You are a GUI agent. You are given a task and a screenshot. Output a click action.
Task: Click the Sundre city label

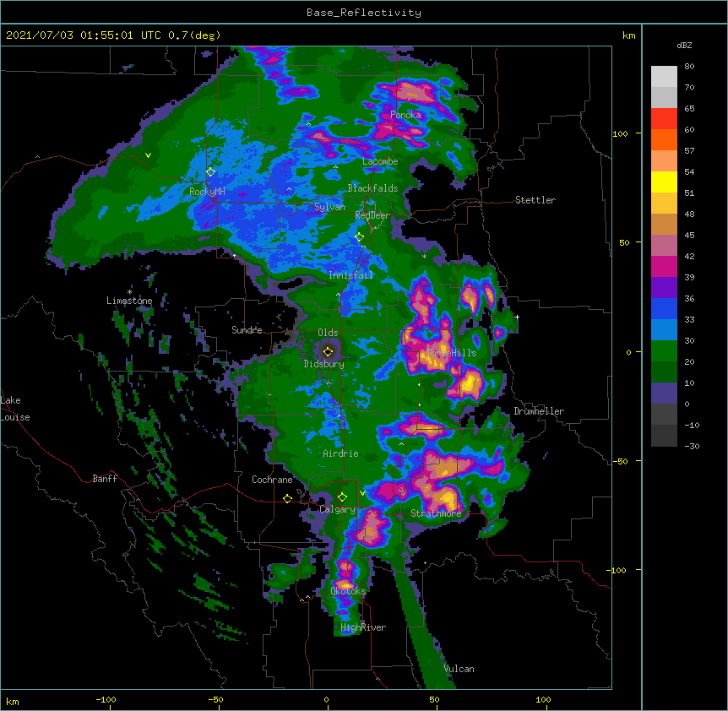point(247,330)
